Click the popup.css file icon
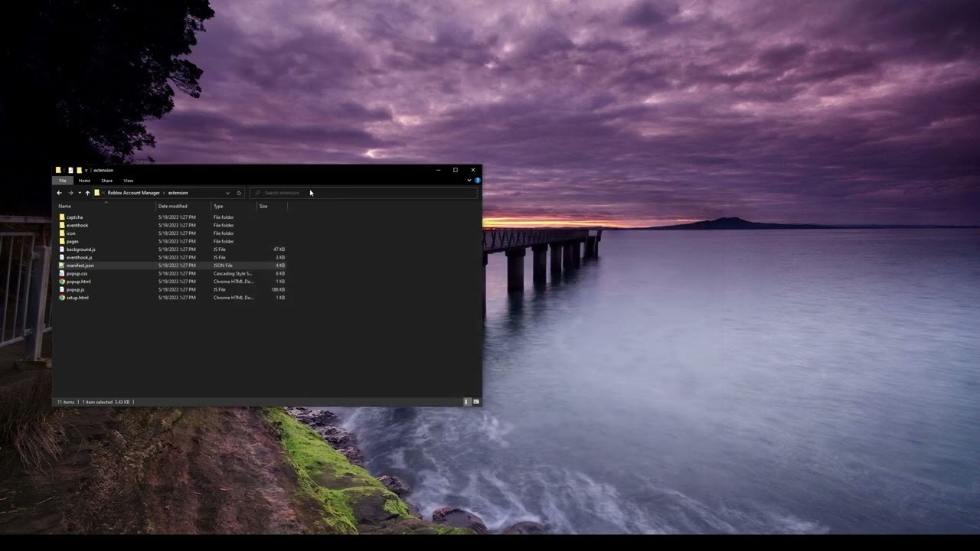 (62, 273)
